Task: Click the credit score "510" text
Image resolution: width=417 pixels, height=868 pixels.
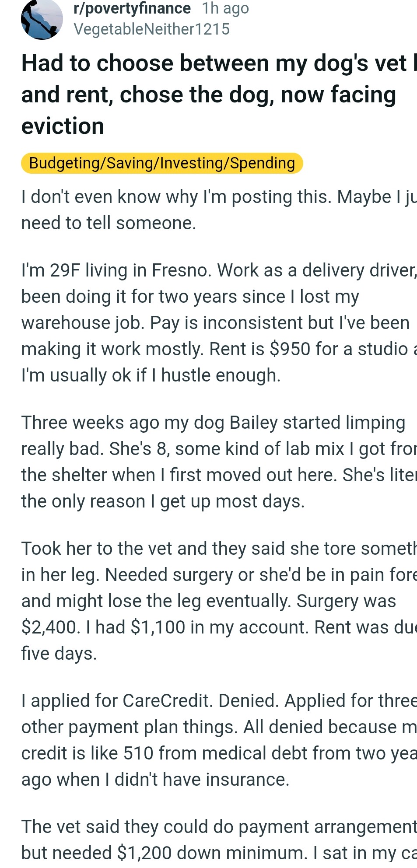Action: pos(138,753)
